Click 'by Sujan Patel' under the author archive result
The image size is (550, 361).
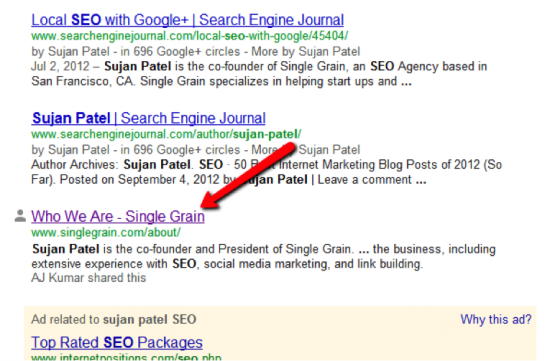70,150
